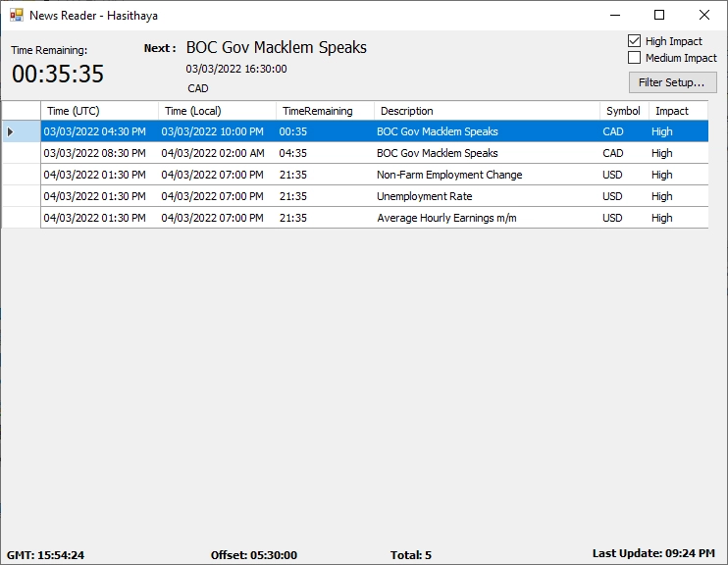Click the 00:35:35 countdown timer
The width and height of the screenshot is (728, 565).
click(x=58, y=74)
